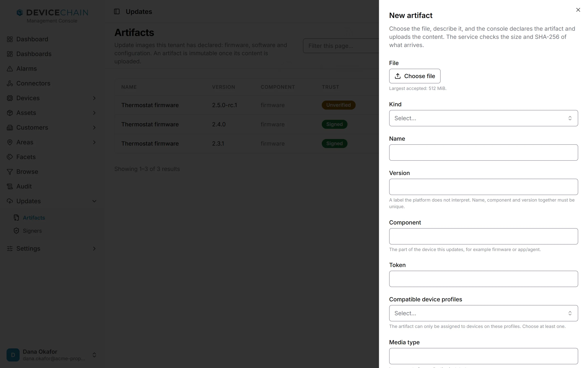
Task: Click the Browse funnel icon
Action: [10, 172]
